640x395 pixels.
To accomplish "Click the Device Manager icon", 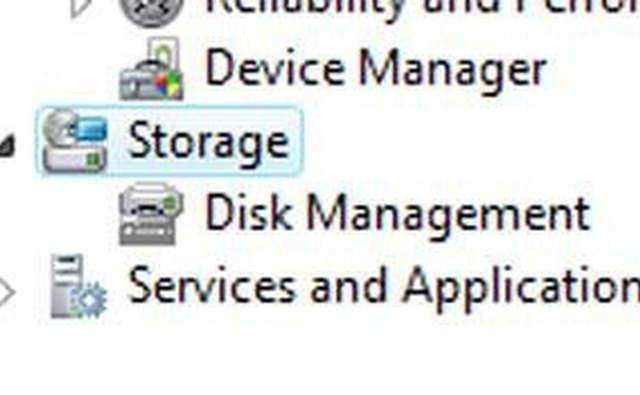I will point(151,69).
